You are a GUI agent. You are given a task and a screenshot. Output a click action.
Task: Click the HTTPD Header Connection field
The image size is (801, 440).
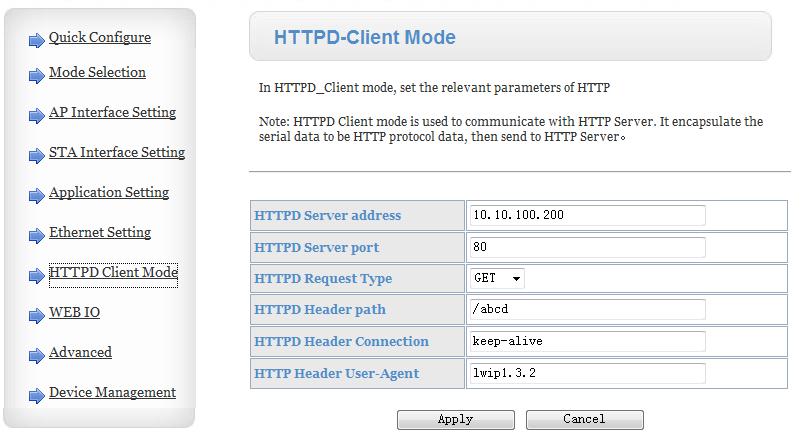pos(587,341)
